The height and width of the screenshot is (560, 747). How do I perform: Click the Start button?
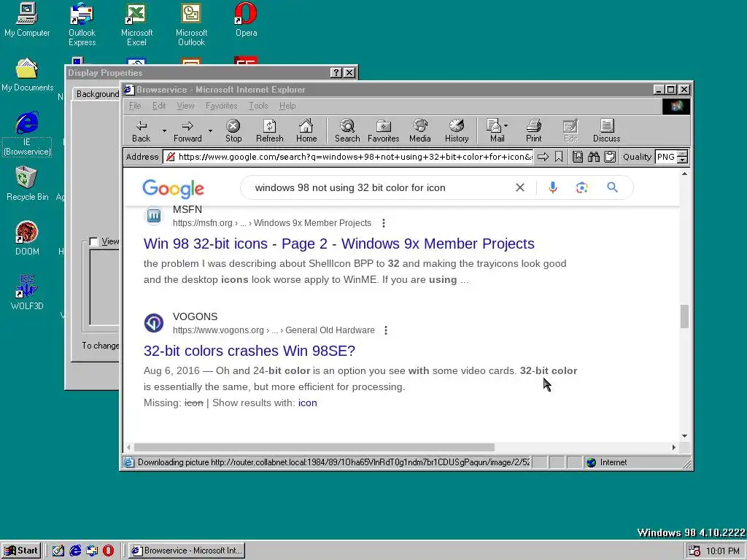tap(21, 551)
